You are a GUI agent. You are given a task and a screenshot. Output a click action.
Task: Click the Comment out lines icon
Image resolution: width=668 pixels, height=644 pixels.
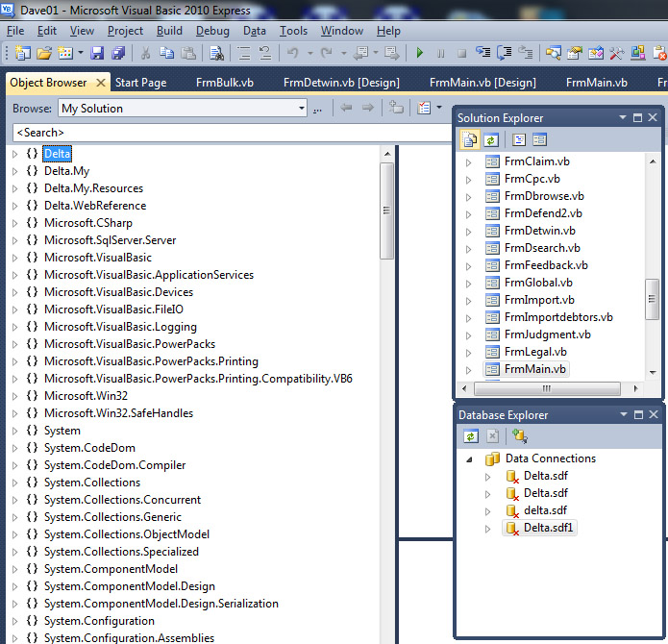[x=244, y=53]
